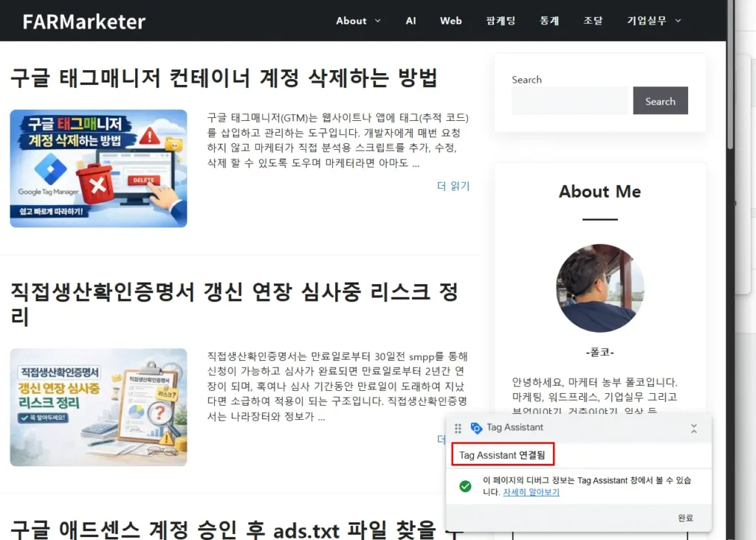Click 더 읽기 for the GTM article

(x=453, y=186)
